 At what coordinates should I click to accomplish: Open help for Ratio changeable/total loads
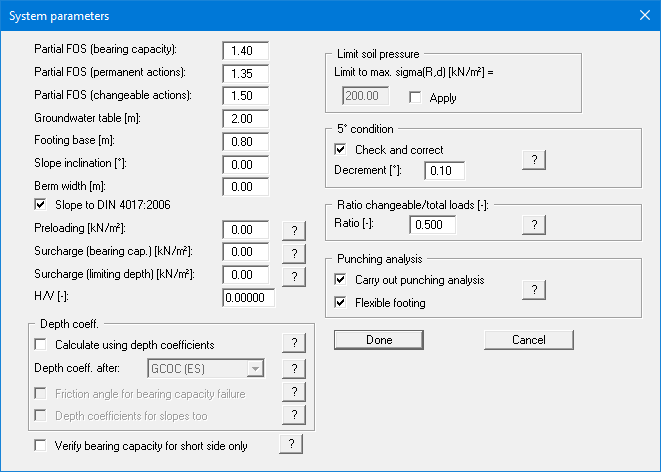tap(534, 225)
